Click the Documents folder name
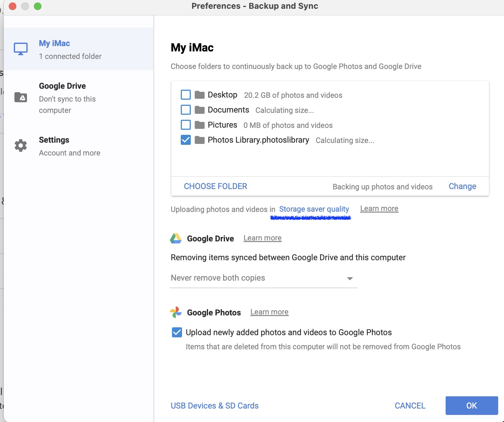504x422 pixels. 228,110
